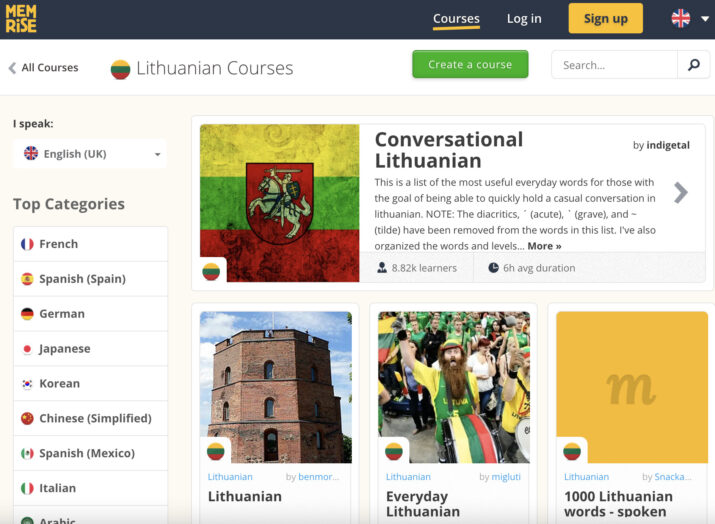This screenshot has height=524, width=715.
Task: Click the learners person icon
Action: (382, 268)
